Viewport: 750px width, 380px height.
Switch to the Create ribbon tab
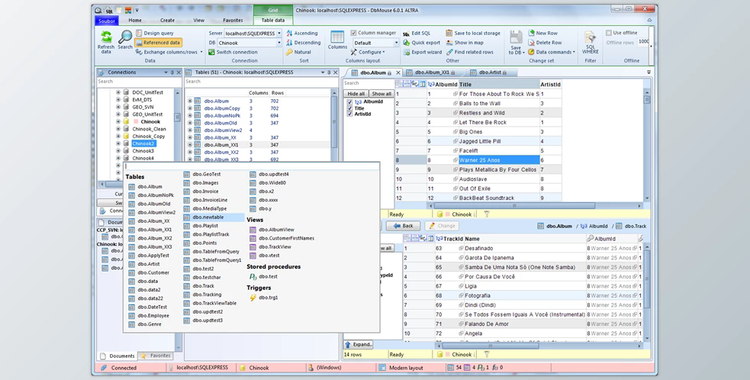167,21
